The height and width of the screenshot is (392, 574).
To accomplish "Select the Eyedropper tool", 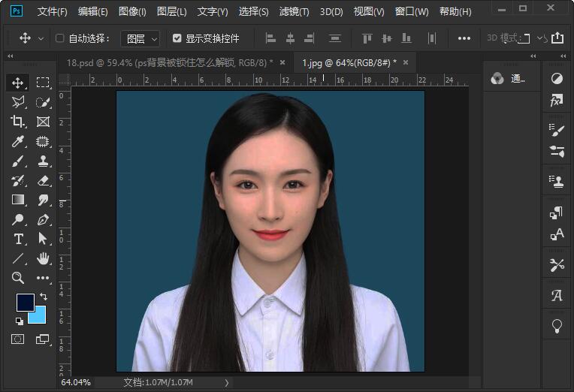I will pyautogui.click(x=17, y=141).
